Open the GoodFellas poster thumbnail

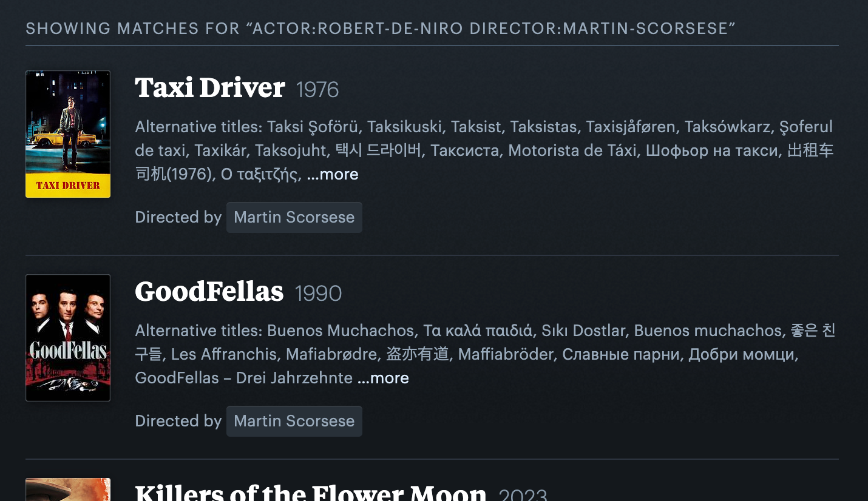pos(68,338)
